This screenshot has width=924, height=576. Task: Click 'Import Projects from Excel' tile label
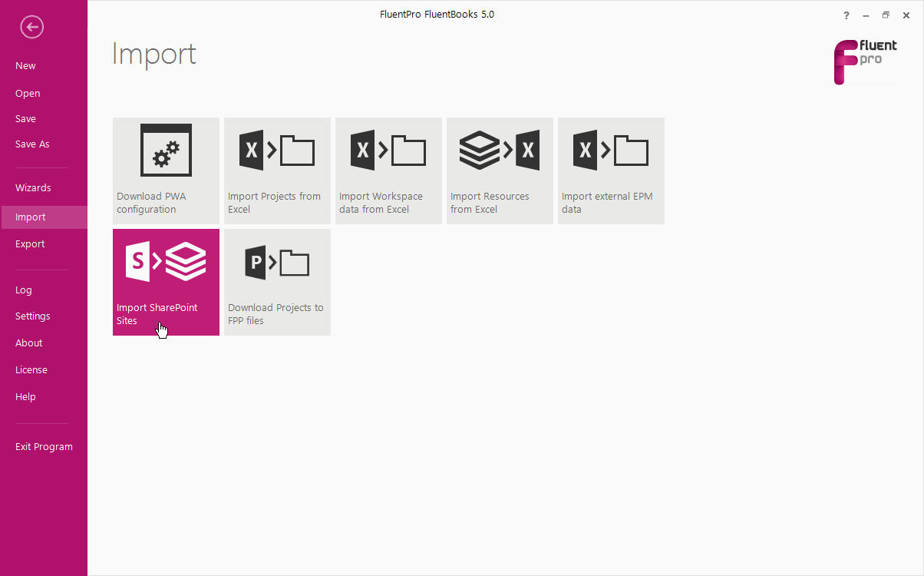click(274, 203)
